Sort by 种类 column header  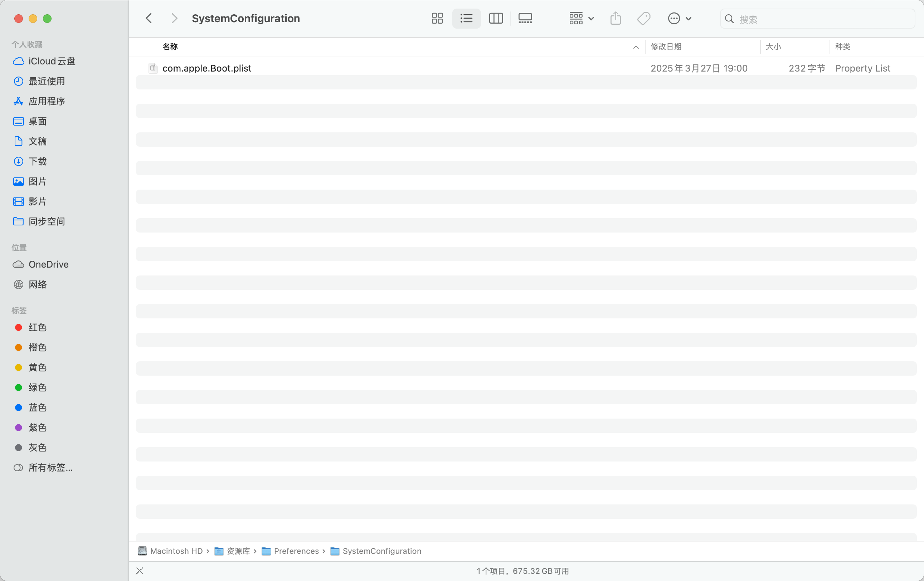coord(843,47)
